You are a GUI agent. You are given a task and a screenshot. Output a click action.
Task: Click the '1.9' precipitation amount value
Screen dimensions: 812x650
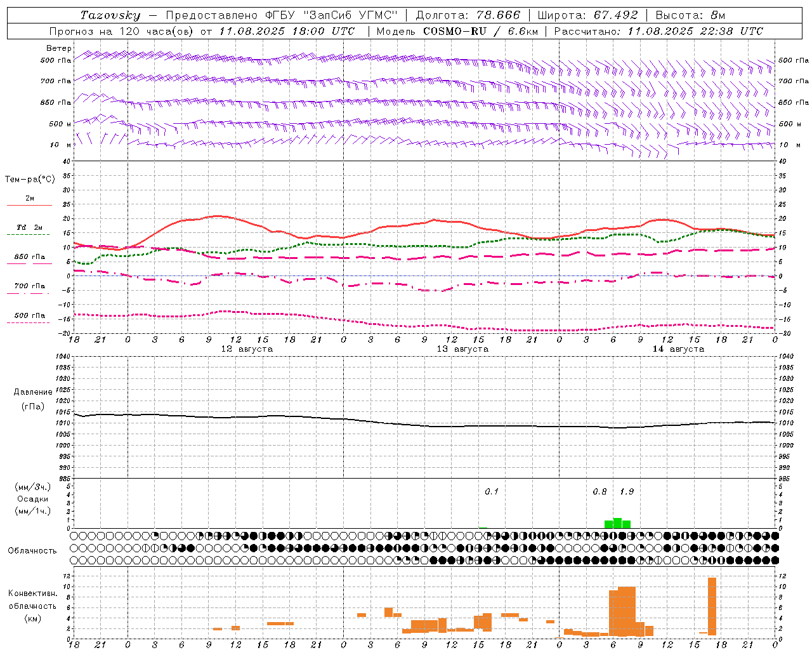[627, 491]
